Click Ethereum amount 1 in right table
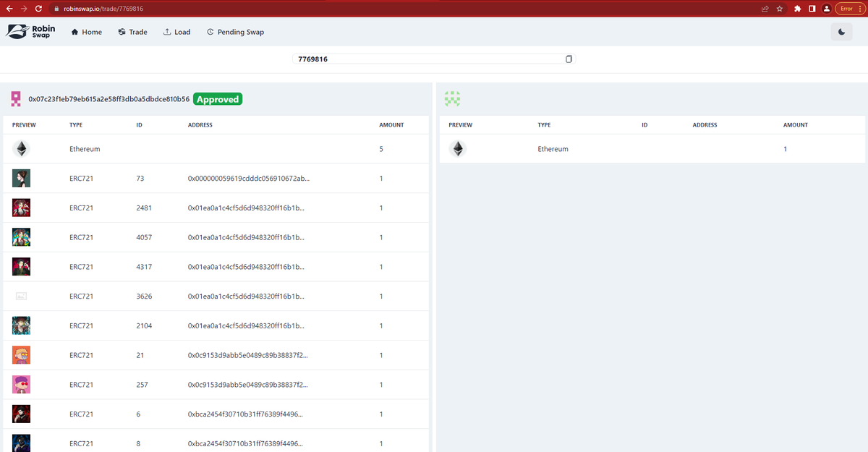868x452 pixels. [786, 149]
